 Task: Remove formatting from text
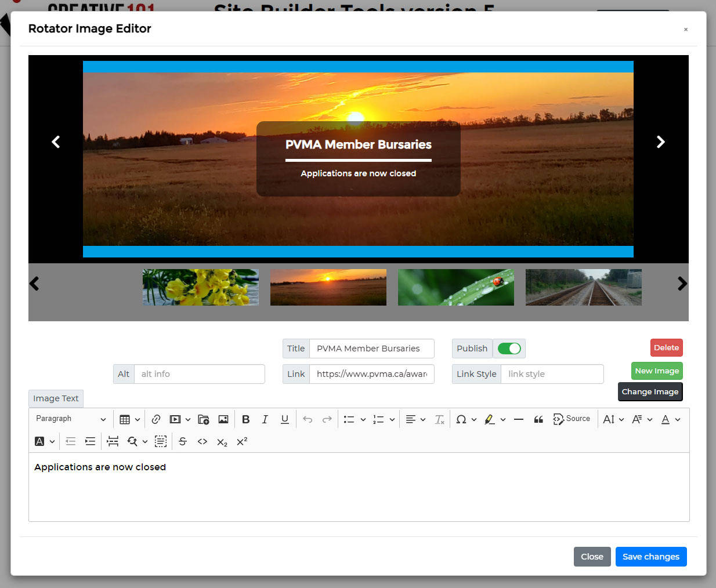tap(439, 419)
